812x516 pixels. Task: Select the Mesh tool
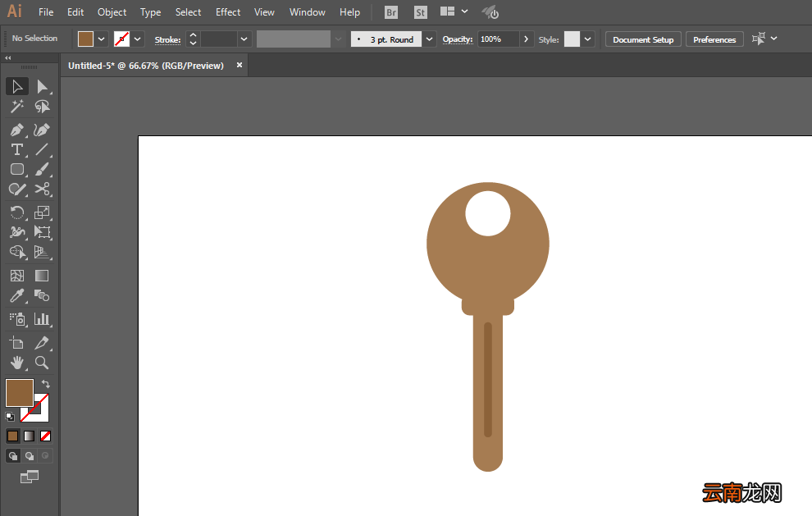pos(17,276)
